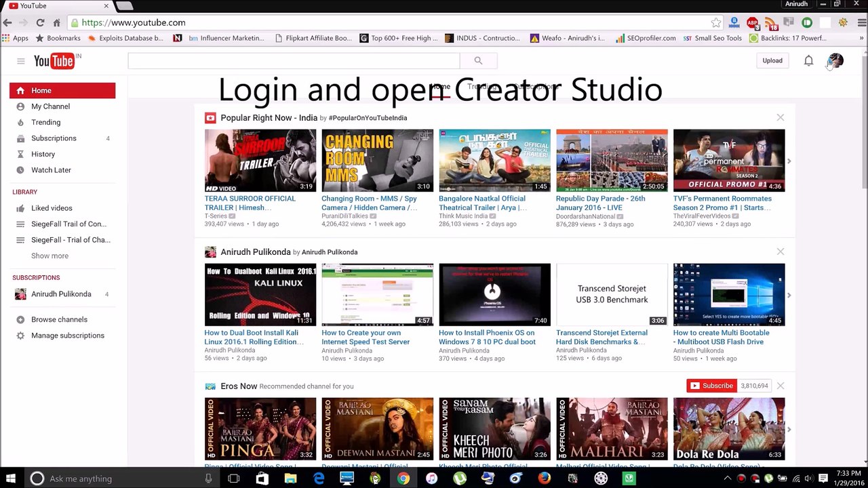Click #PopularOnYouTubeIndia channel link
Screen dimensions: 868x488
[368, 118]
